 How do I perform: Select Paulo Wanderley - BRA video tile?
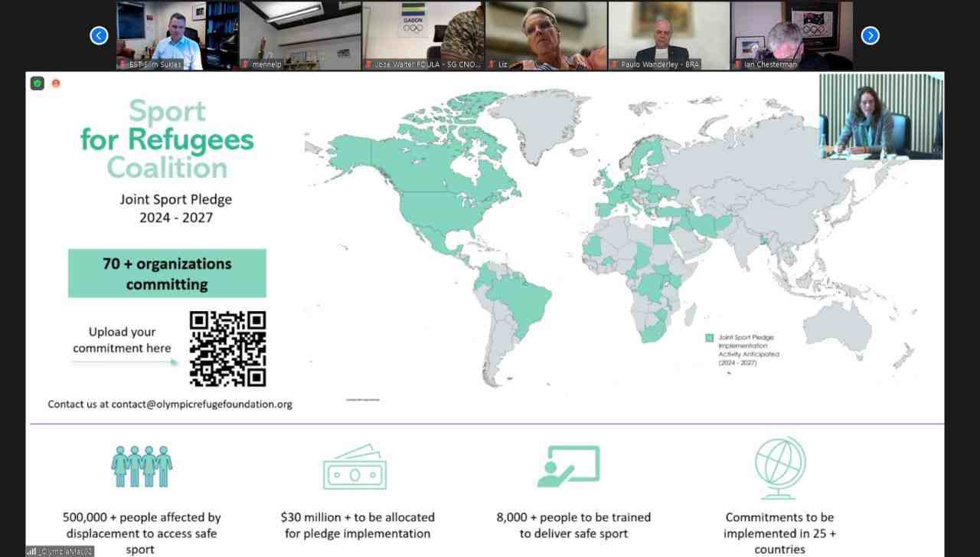click(x=668, y=35)
